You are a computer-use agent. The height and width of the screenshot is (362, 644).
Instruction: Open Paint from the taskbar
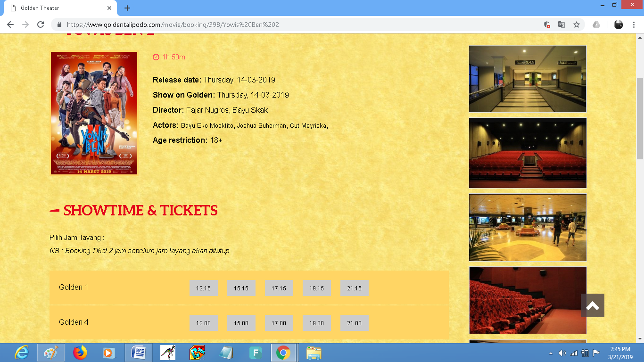(50, 353)
